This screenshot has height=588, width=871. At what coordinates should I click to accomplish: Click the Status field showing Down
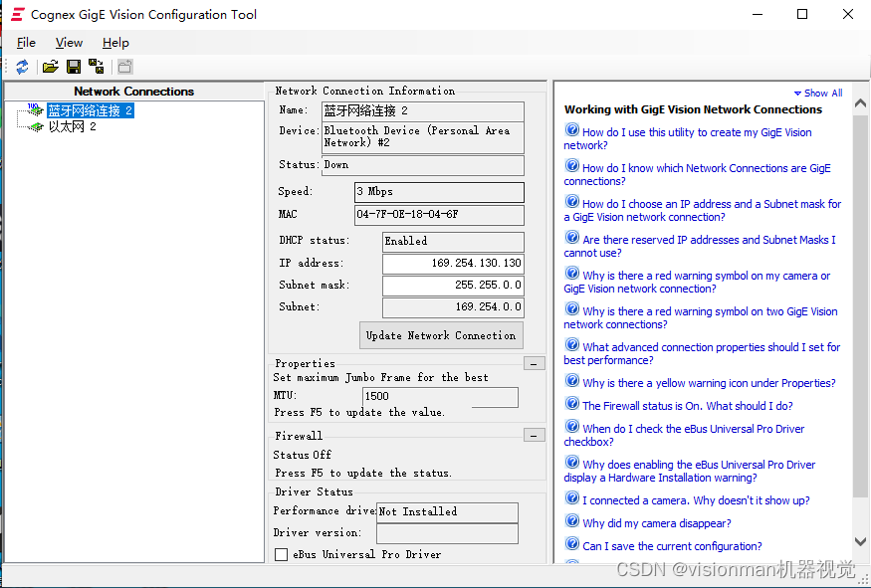423,165
